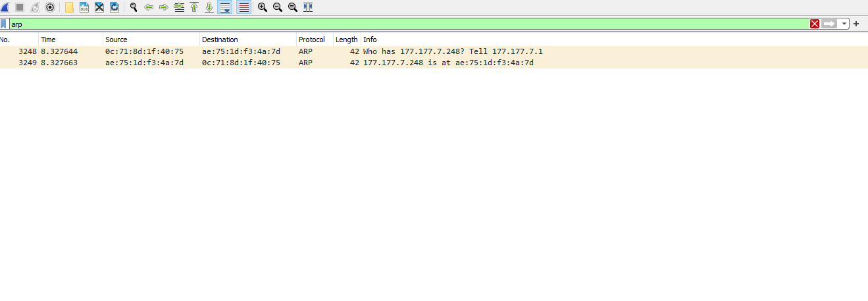This screenshot has width=868, height=301.
Task: Add a filter button with plus icon
Action: click(856, 24)
